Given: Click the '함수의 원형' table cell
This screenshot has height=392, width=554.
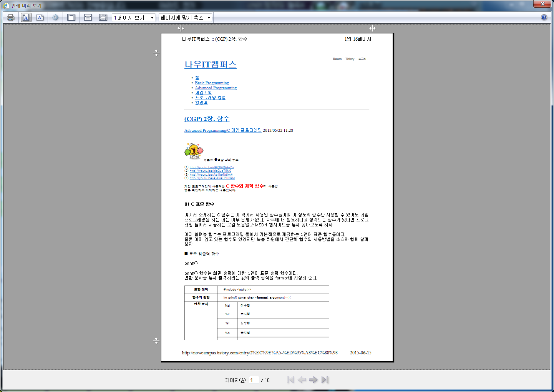Looking at the screenshot, I should [x=201, y=297].
